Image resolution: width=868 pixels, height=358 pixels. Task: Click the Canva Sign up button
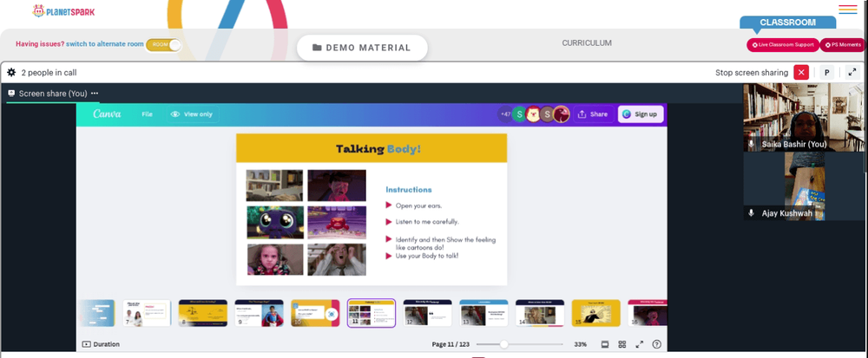click(x=641, y=114)
